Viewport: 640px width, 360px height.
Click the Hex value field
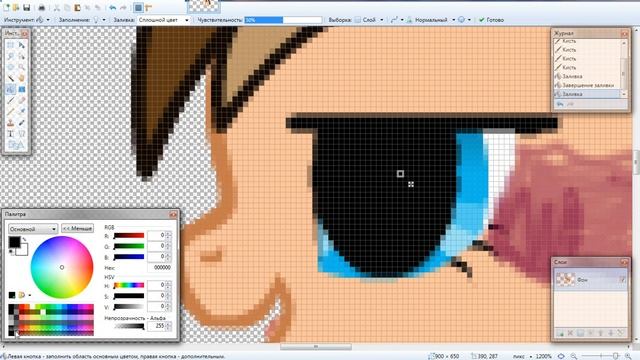[160, 268]
